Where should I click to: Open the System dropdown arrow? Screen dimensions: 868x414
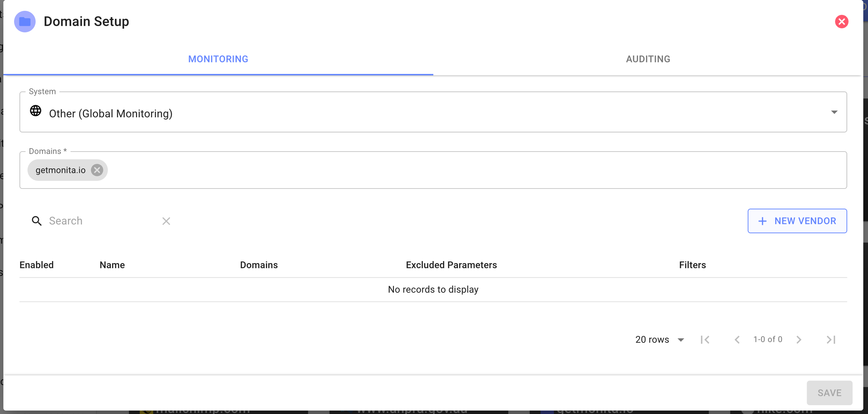[834, 112]
